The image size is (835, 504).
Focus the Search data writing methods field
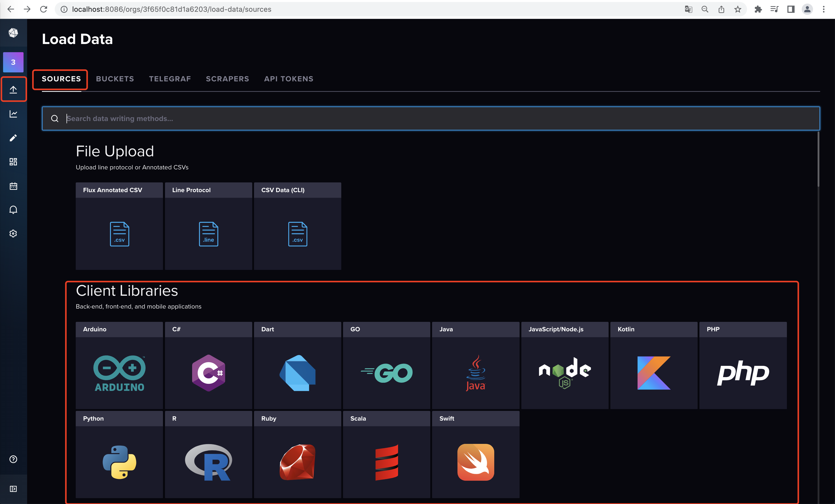[431, 119]
